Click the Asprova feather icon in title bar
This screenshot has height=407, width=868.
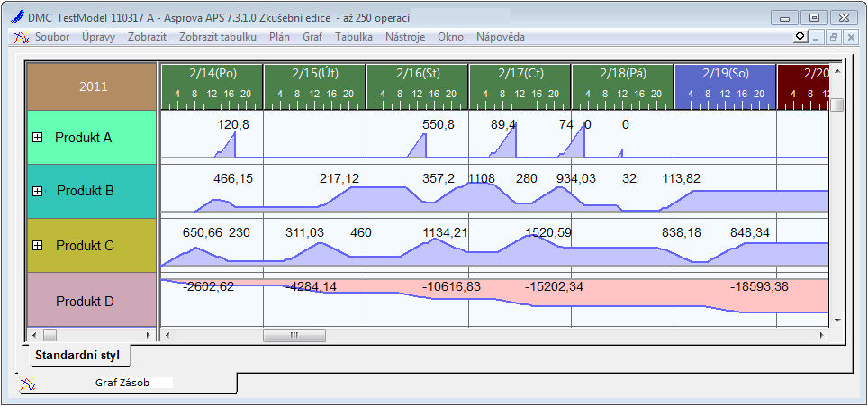point(16,17)
